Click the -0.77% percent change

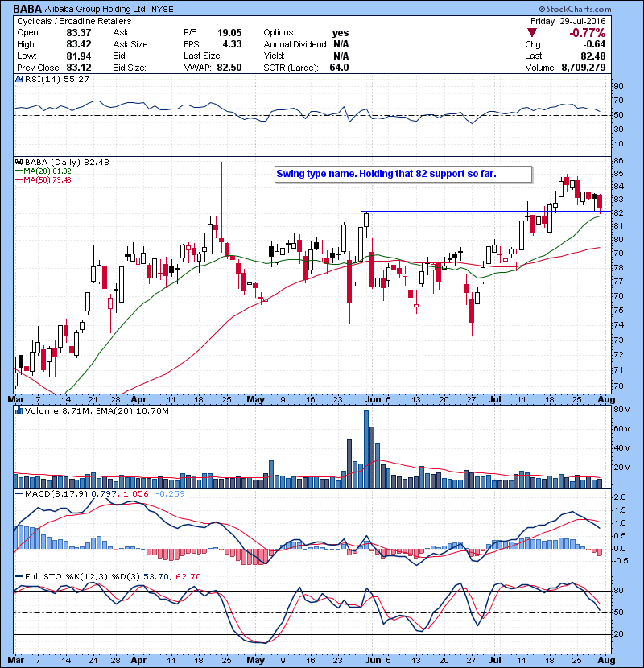click(x=588, y=33)
